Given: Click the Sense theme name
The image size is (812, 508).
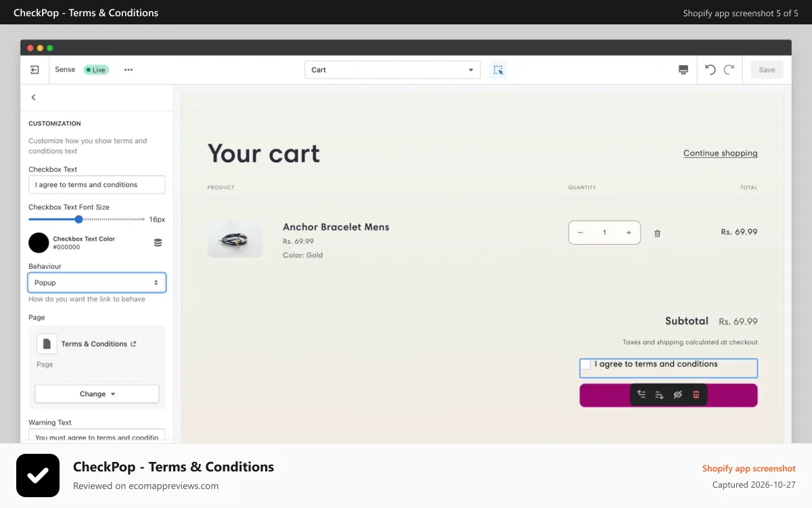Looking at the screenshot, I should pyautogui.click(x=65, y=69).
